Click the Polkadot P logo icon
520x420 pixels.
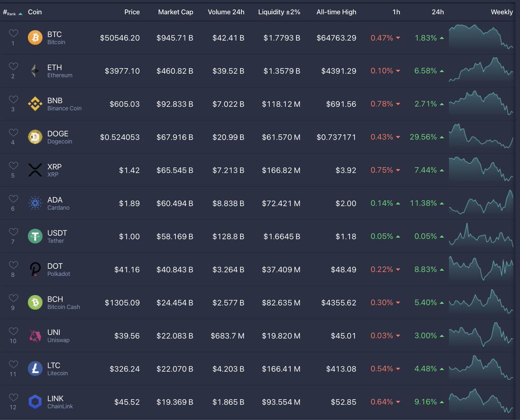35,269
